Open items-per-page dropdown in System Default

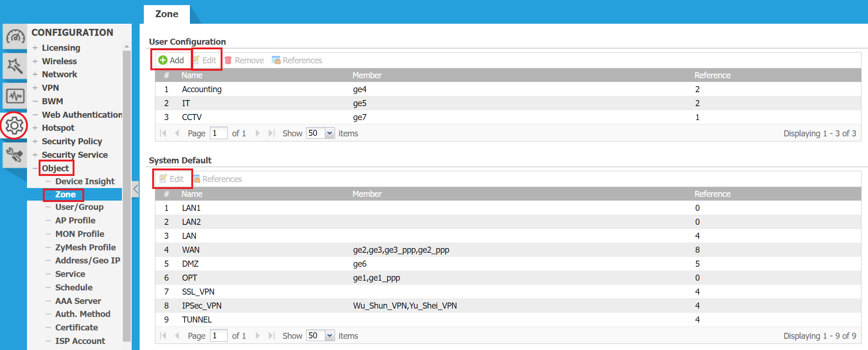[330, 336]
